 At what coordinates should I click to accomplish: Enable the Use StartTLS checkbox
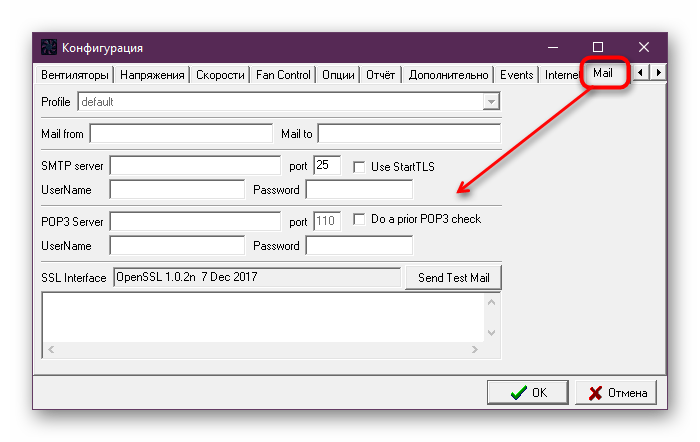(x=359, y=166)
